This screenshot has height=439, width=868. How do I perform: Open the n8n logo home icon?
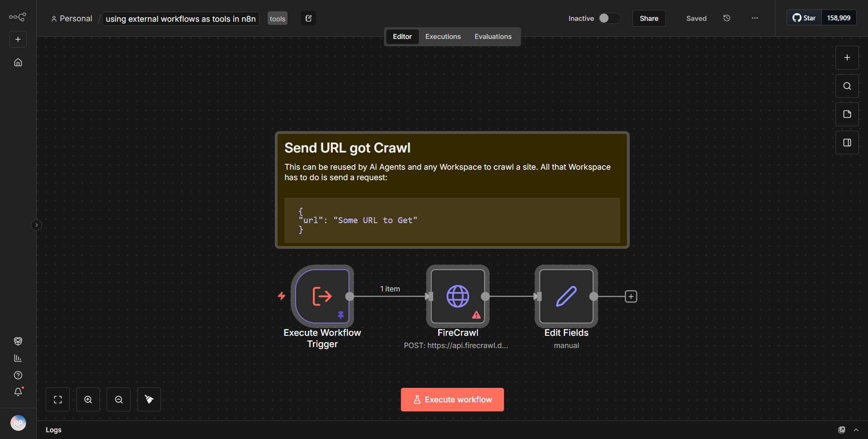coord(18,17)
